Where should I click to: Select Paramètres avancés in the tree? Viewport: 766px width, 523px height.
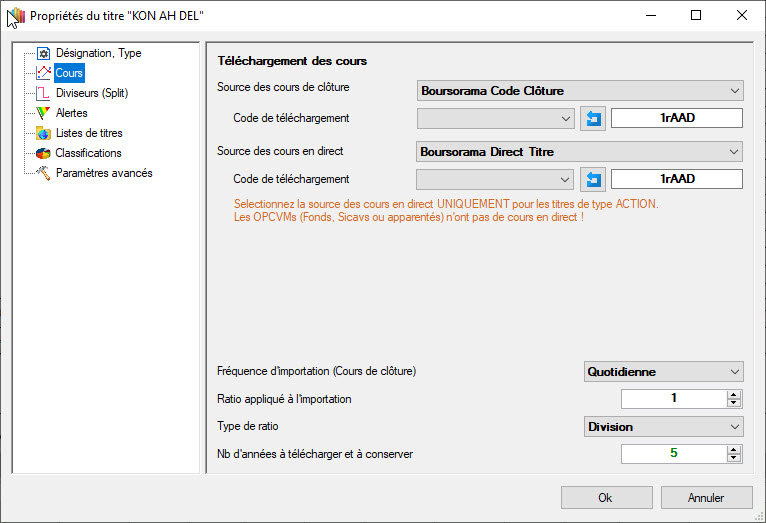(104, 173)
